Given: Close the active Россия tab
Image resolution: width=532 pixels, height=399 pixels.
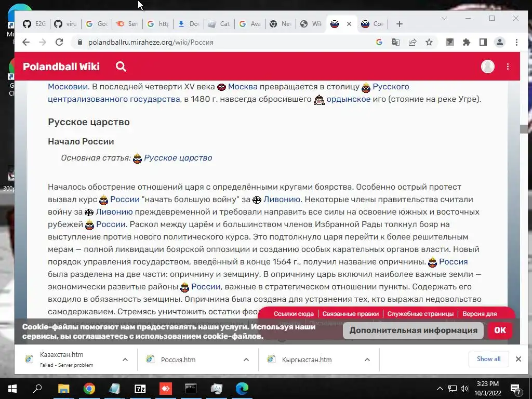Looking at the screenshot, I should pos(349,24).
